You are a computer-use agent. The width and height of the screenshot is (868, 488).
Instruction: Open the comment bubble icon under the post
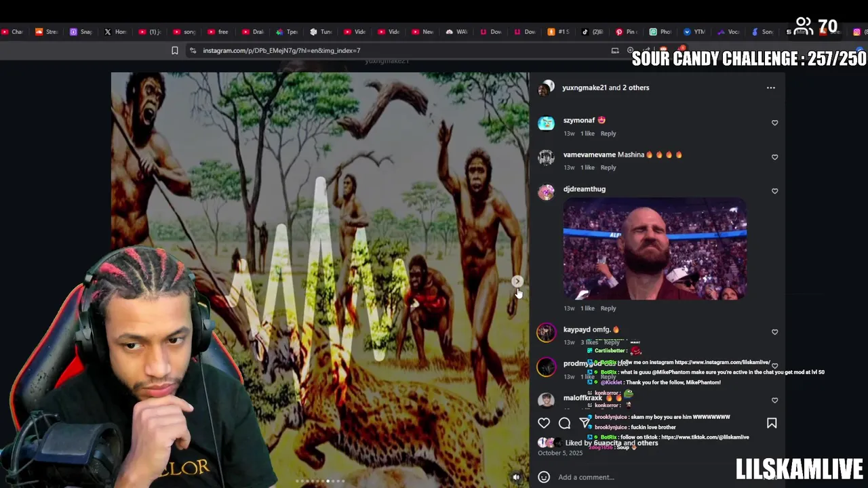pos(564,423)
